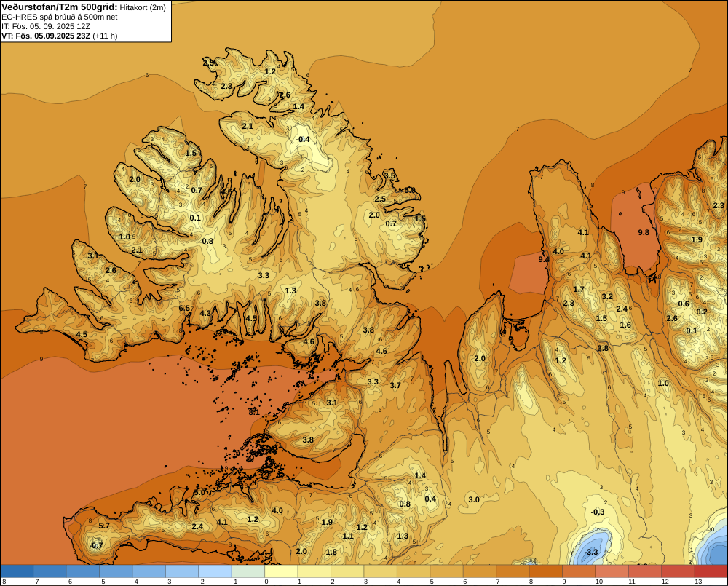Click the 9.8 temperature value on the map
The image size is (728, 586).
tap(644, 232)
